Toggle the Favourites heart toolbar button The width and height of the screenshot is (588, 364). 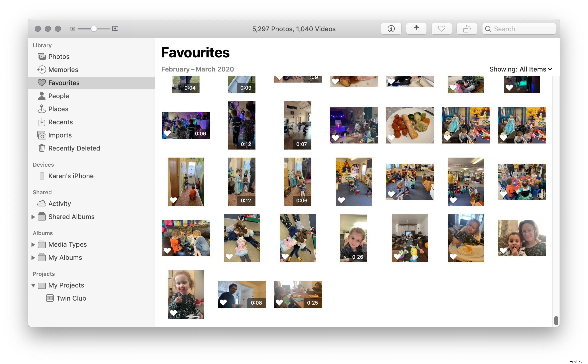pyautogui.click(x=441, y=28)
